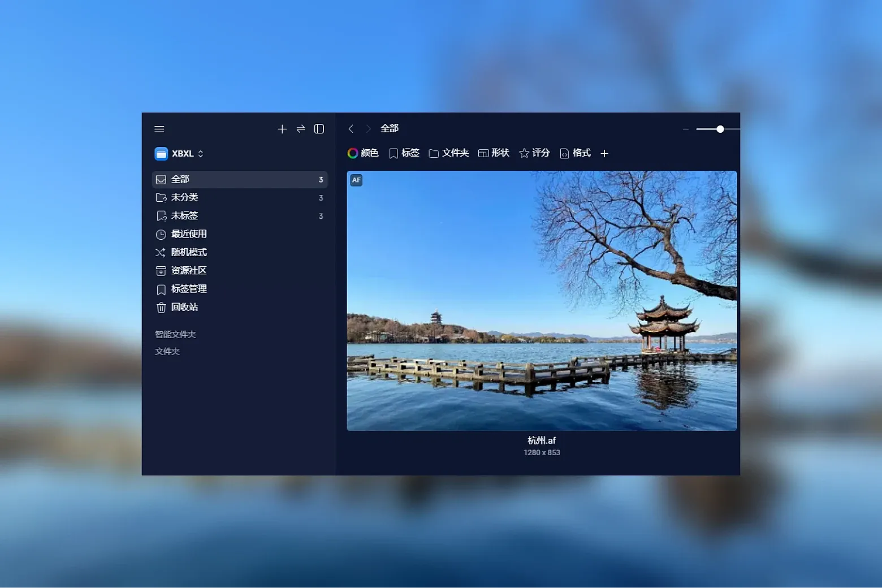The image size is (882, 588).
Task: Expand the XBXL library switcher
Action: [179, 154]
